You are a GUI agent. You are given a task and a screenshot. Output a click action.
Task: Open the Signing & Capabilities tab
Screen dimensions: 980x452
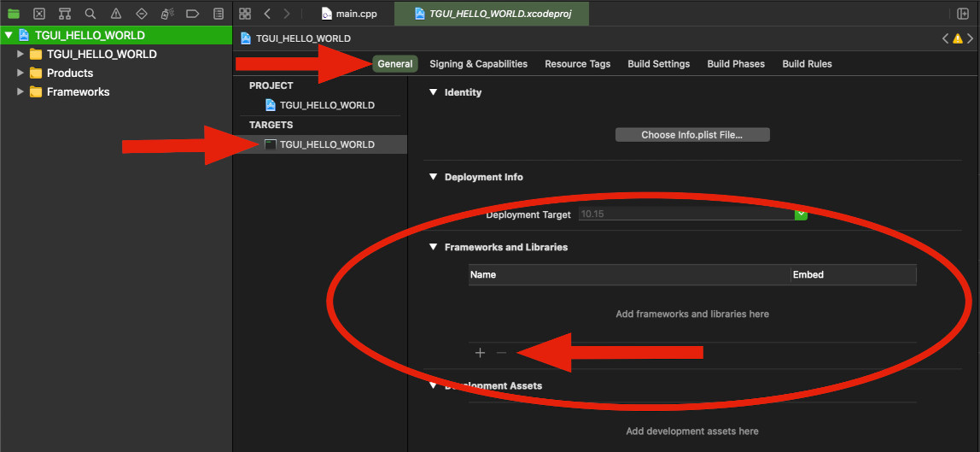(478, 64)
